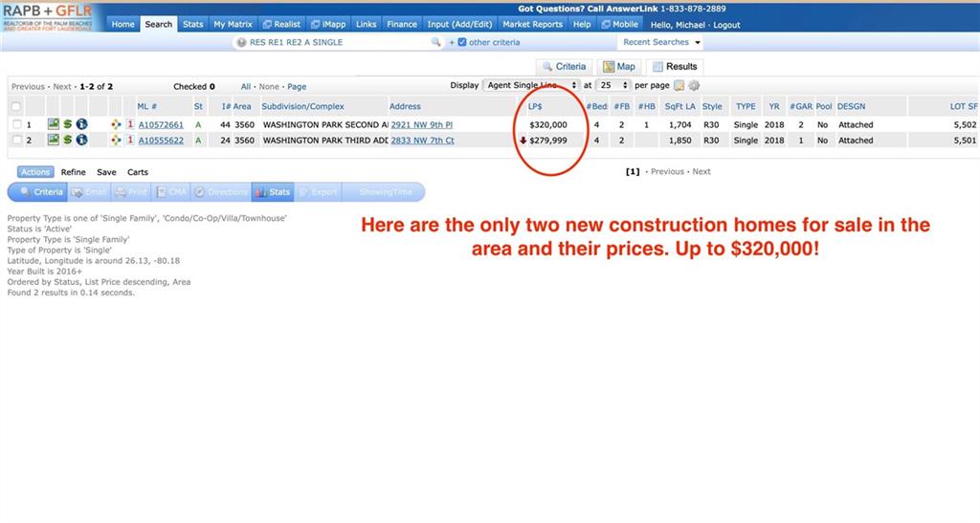Click Stats button in Actions toolbar
Image resolution: width=980 pixels, height=523 pixels.
click(x=273, y=192)
